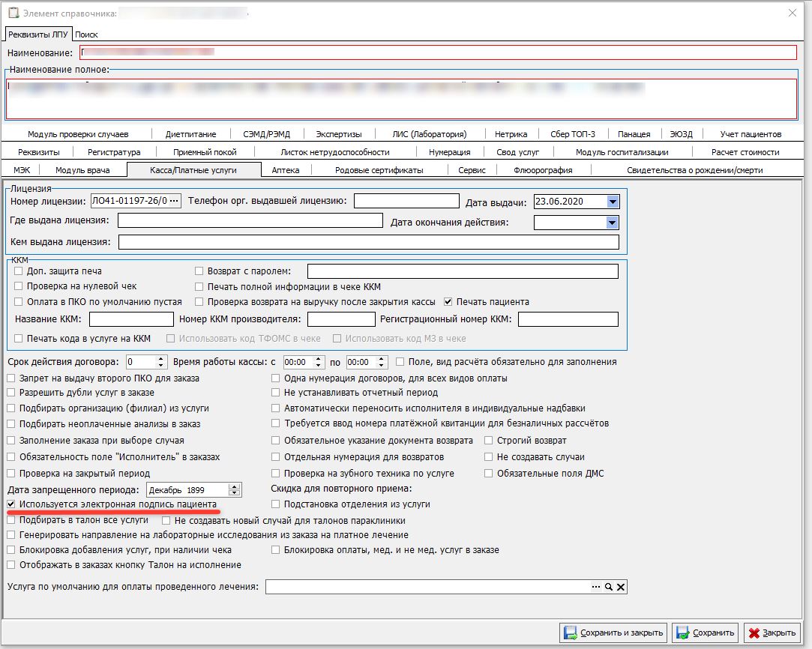Uncheck Используется электронная подпись пациента
Viewport: 812px width, 649px height.
click(11, 504)
